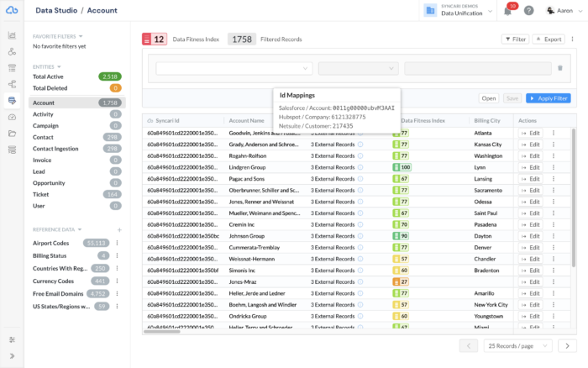Open the folder sidebar icon
The image size is (588, 368).
click(x=12, y=134)
